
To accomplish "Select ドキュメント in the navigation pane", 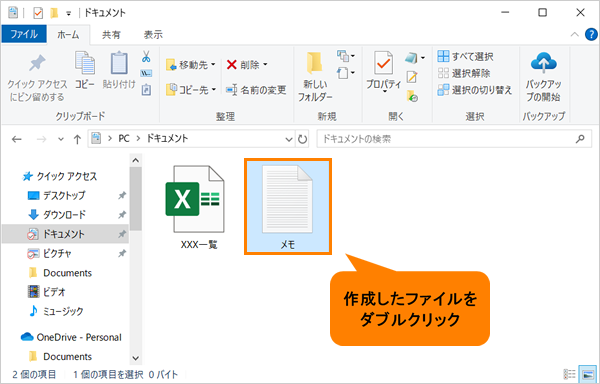I will (x=65, y=234).
